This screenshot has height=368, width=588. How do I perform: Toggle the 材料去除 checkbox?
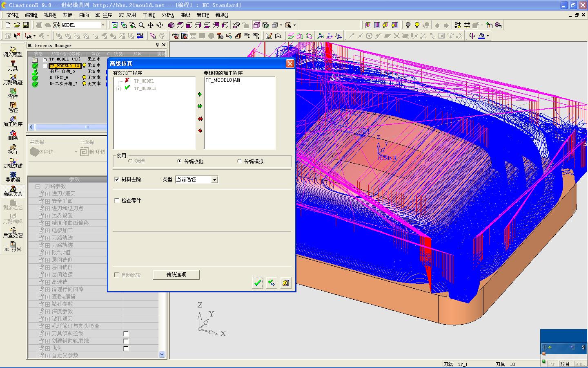pos(117,179)
